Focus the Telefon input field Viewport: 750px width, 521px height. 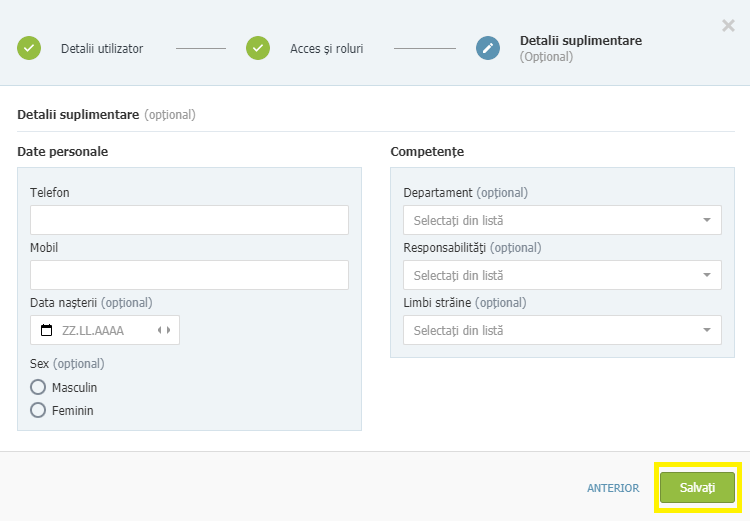[189, 220]
